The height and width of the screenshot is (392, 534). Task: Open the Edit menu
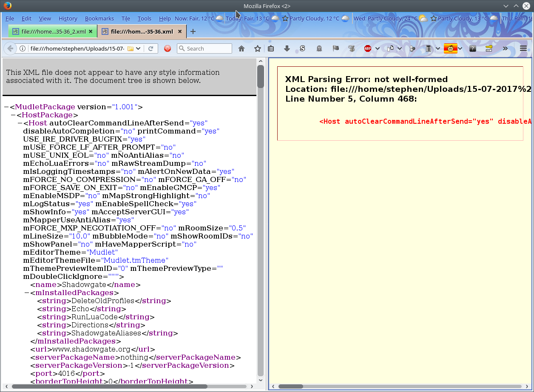pyautogui.click(x=26, y=18)
